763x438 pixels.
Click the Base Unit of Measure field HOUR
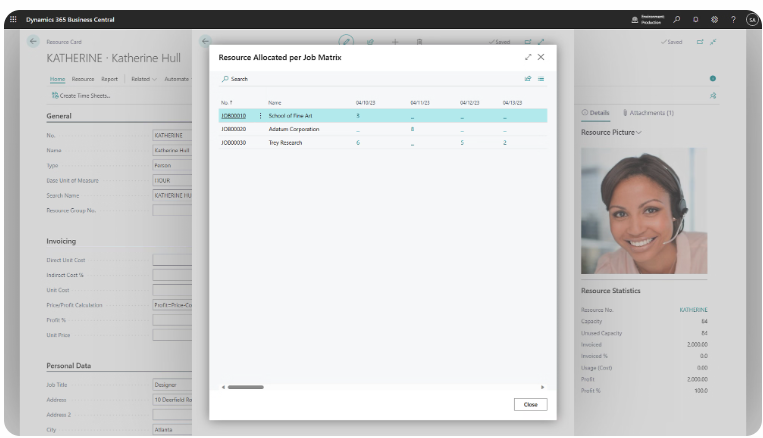(172, 181)
